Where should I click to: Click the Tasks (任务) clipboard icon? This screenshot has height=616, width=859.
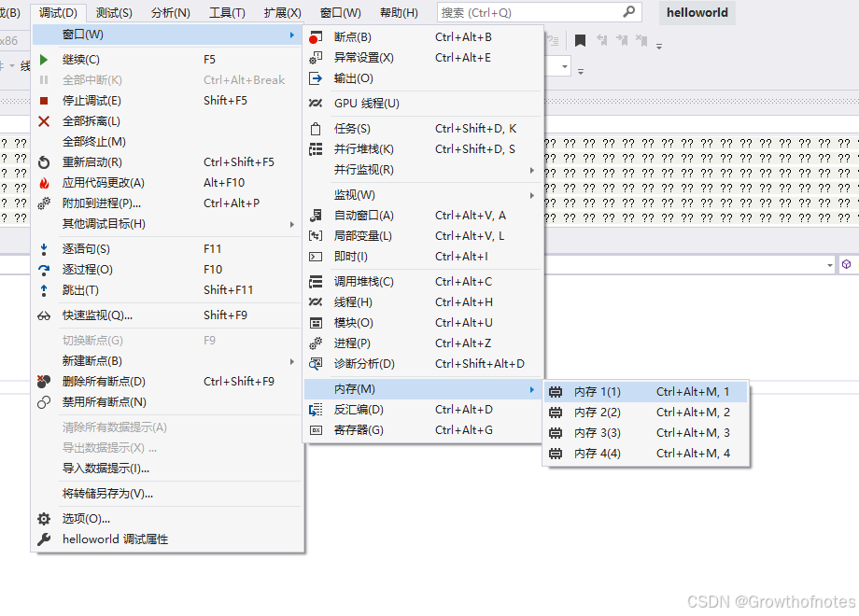point(316,129)
